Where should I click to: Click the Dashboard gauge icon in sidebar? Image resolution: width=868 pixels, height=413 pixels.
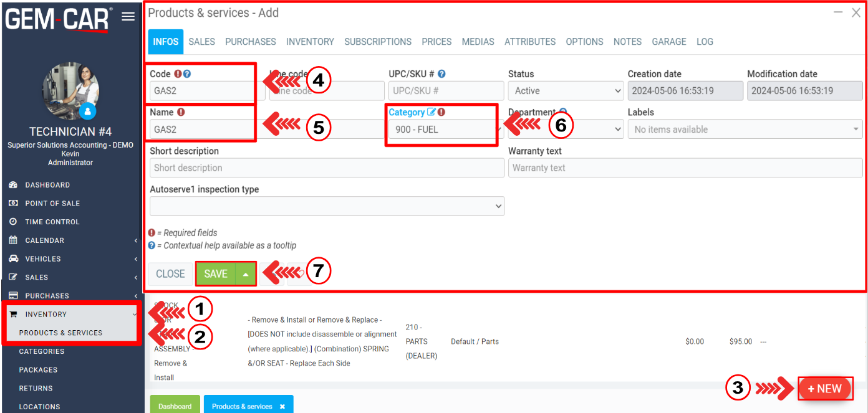(13, 185)
